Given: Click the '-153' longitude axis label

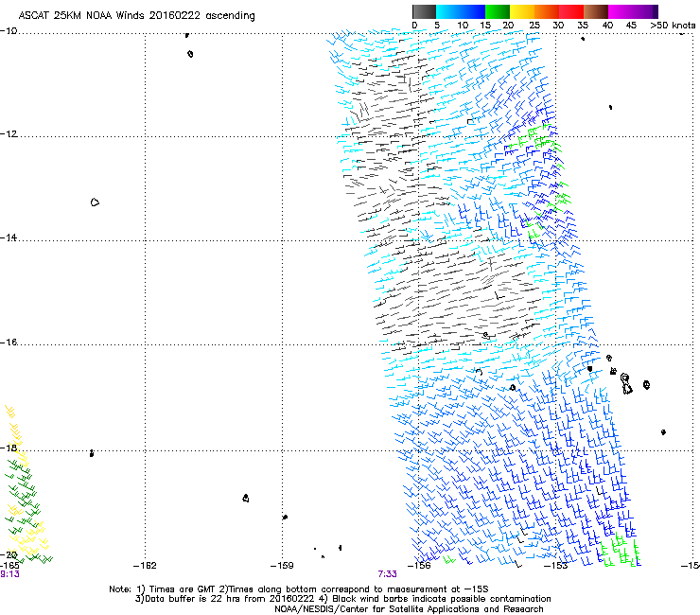Looking at the screenshot, I should click(556, 566).
